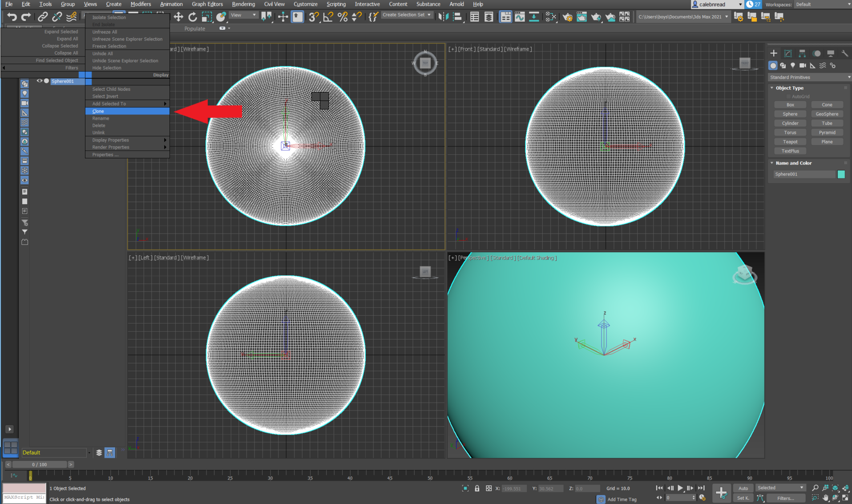Open the Utilities command panel wrench
This screenshot has height=504, width=852.
coord(845,53)
